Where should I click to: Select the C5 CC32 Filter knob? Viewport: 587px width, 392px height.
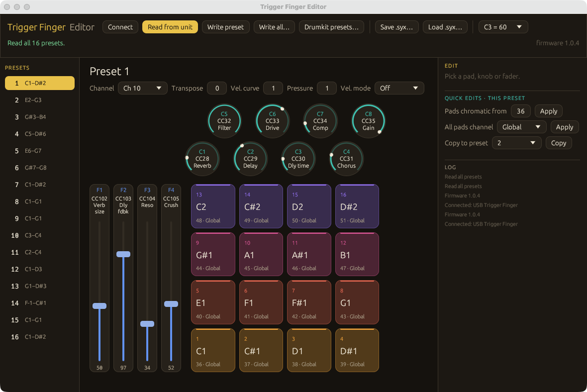coord(224,121)
